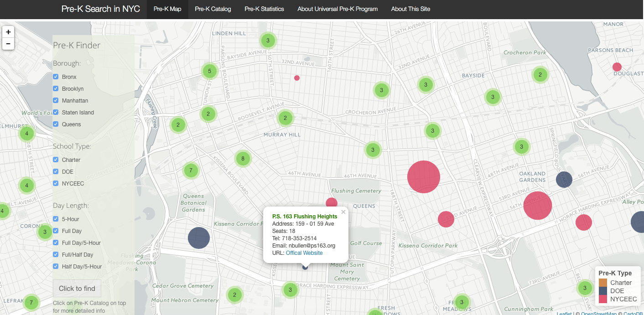Open the CartoDB attribution link
The height and width of the screenshot is (315, 644).
pos(633,313)
